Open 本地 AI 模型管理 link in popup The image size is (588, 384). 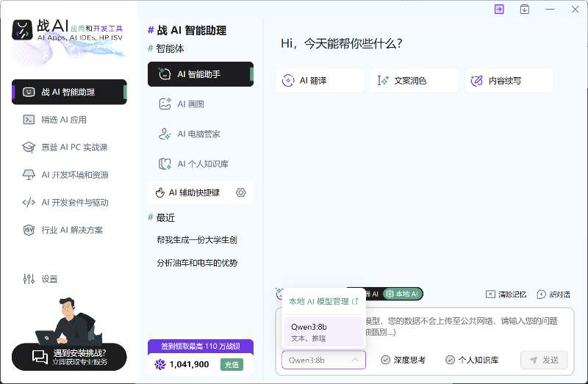click(323, 301)
